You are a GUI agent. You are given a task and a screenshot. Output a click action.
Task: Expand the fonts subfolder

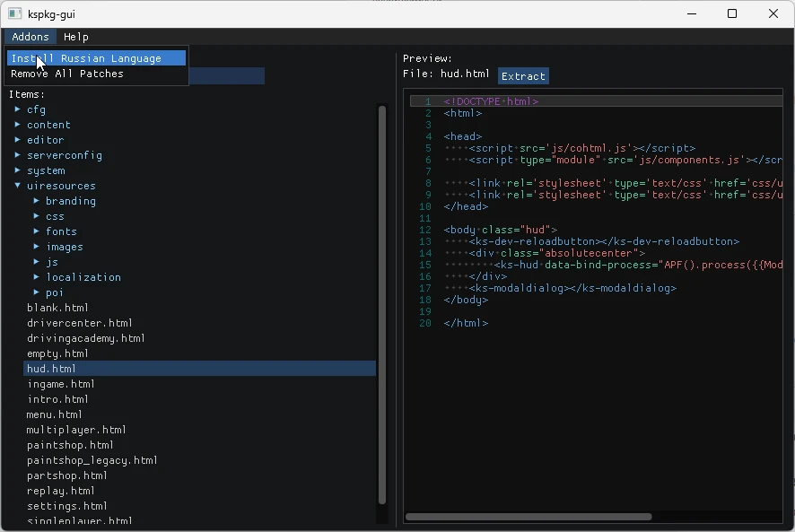[x=61, y=231]
